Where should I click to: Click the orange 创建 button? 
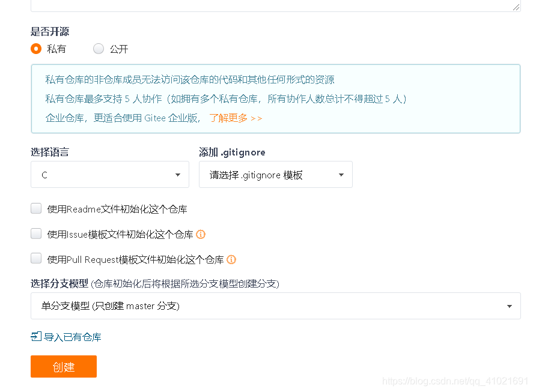point(63,367)
